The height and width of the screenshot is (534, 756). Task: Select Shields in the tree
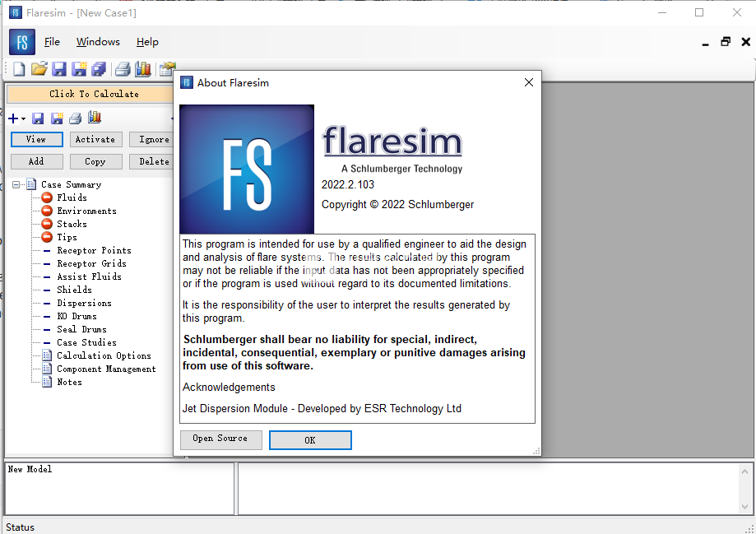74,290
